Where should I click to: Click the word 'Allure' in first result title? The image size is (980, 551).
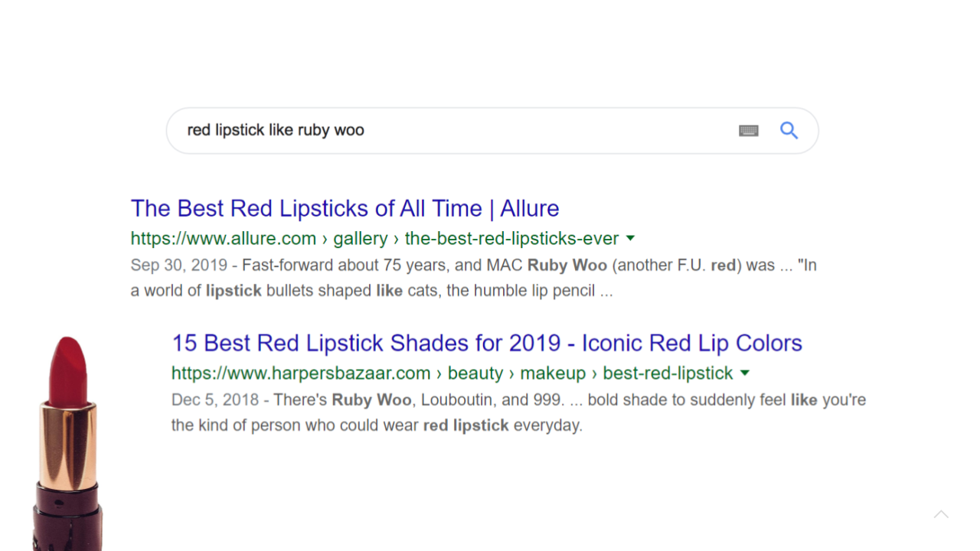[530, 208]
